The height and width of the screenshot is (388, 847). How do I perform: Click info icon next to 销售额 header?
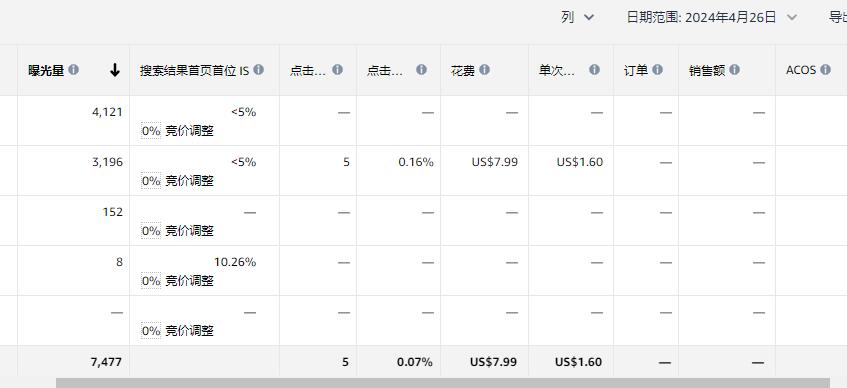(x=735, y=70)
